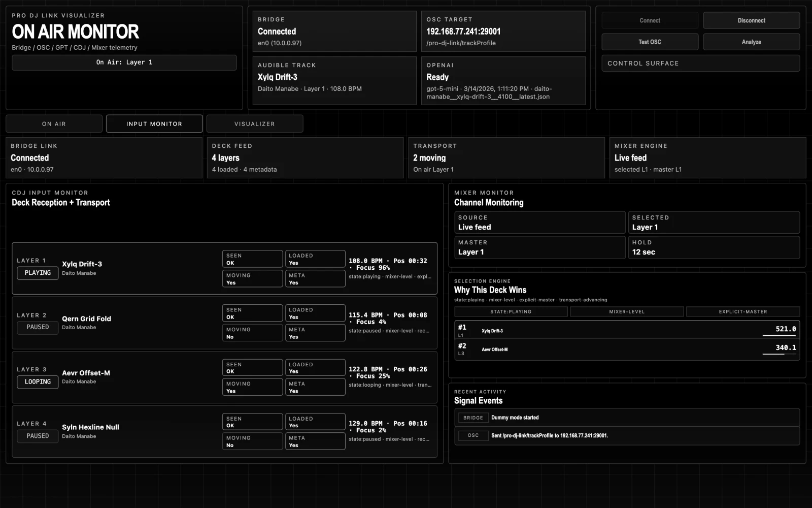This screenshot has height=508, width=812.
Task: Toggle LOADED state on Layer 4
Action: pyautogui.click(x=315, y=421)
